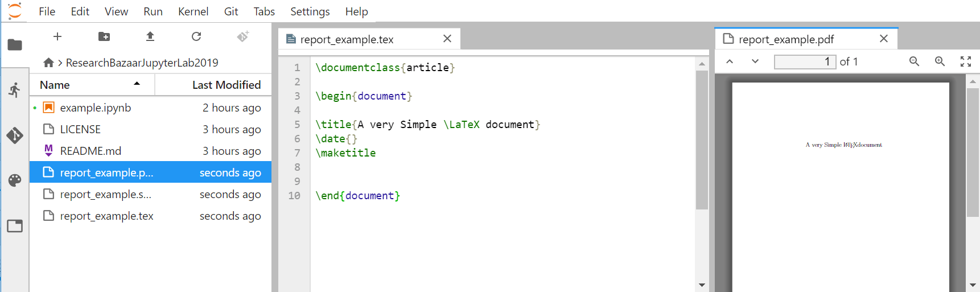Select report_example.s... file
This screenshot has width=980, height=292.
(150, 194)
